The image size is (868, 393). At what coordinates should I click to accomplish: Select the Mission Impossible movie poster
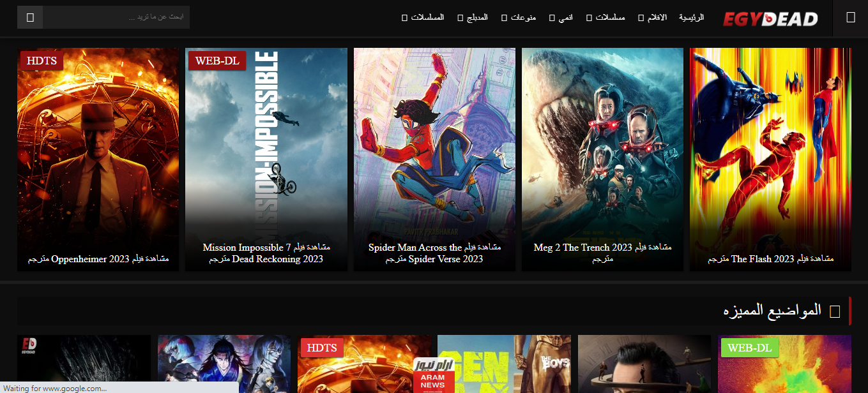(x=266, y=159)
